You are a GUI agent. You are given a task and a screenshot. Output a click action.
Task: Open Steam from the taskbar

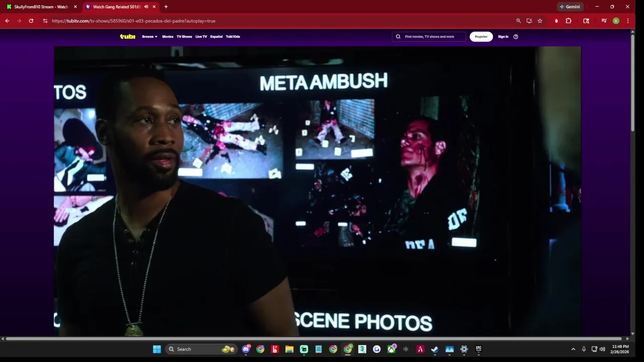pos(435,349)
